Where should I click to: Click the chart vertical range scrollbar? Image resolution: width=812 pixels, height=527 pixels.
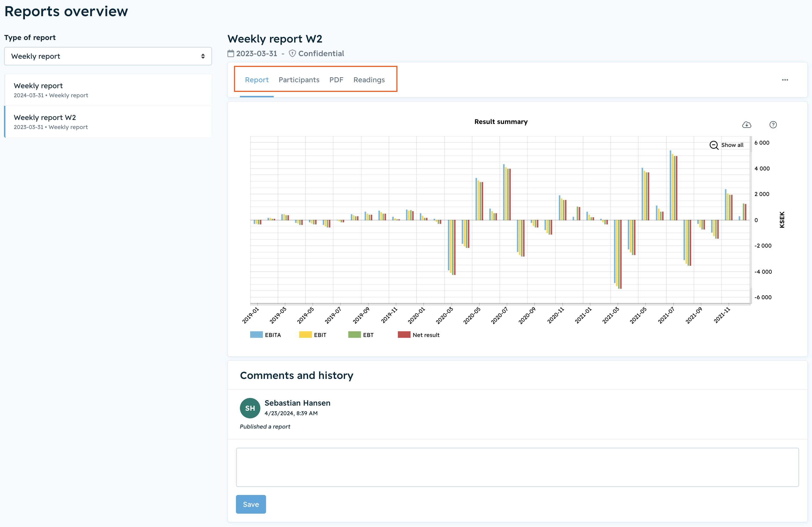(751, 220)
